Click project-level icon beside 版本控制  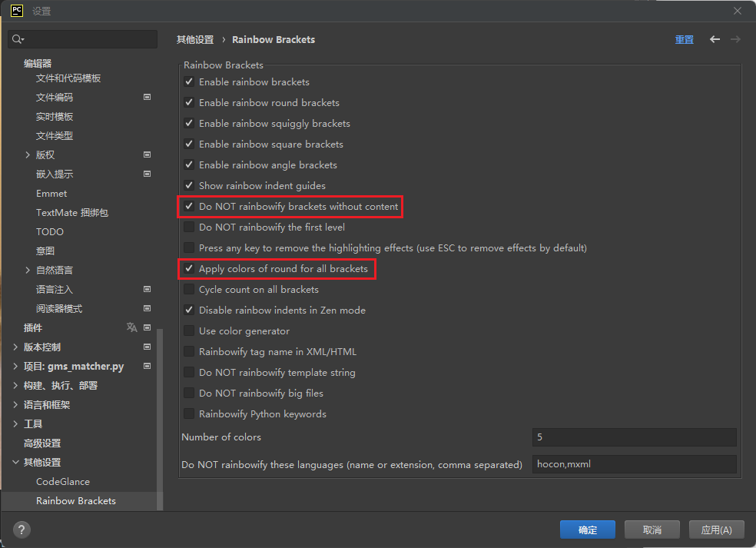coord(147,347)
